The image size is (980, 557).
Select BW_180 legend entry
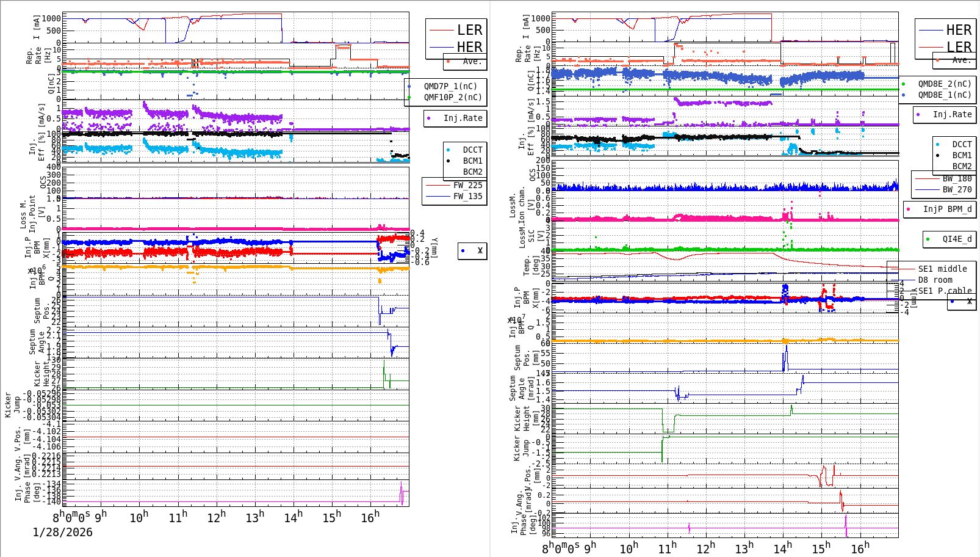click(x=957, y=178)
